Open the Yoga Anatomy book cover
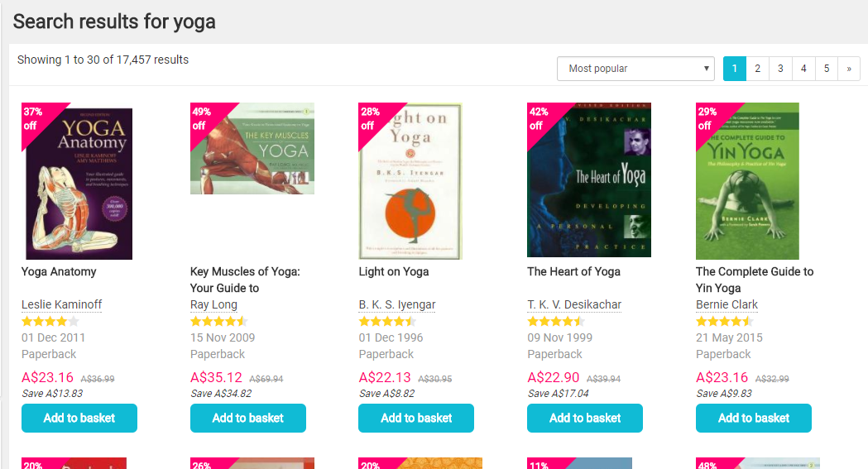 click(79, 184)
